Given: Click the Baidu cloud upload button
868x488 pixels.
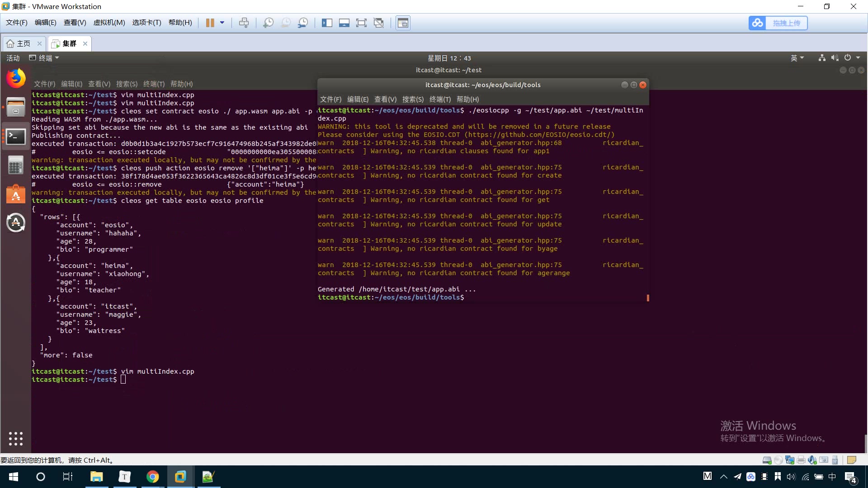Looking at the screenshot, I should coord(778,23).
